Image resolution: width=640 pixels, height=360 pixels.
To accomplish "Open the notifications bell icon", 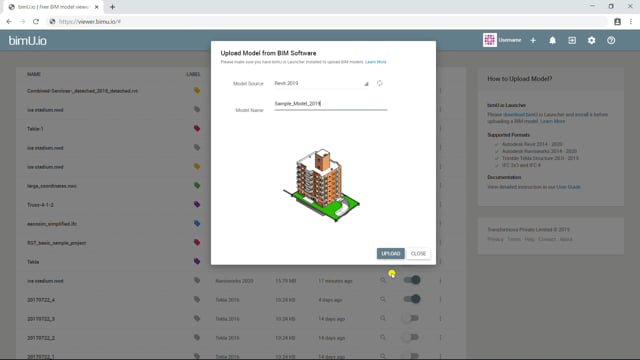I will [x=552, y=40].
